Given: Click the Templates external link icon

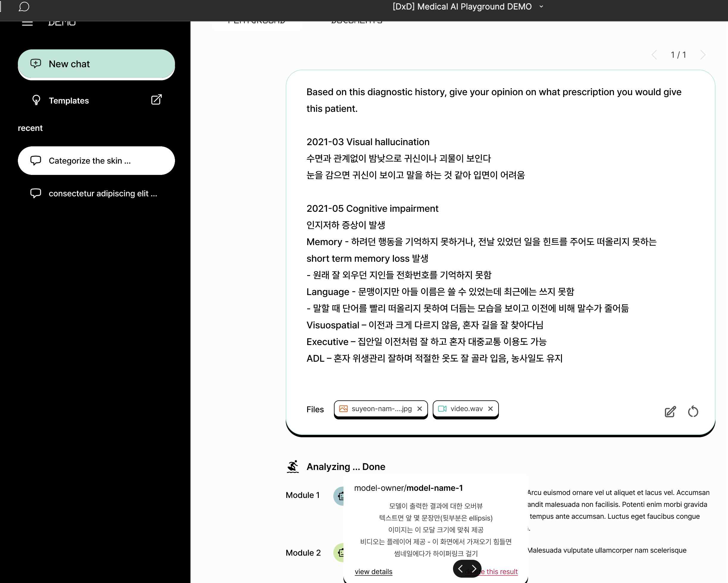Looking at the screenshot, I should [157, 101].
